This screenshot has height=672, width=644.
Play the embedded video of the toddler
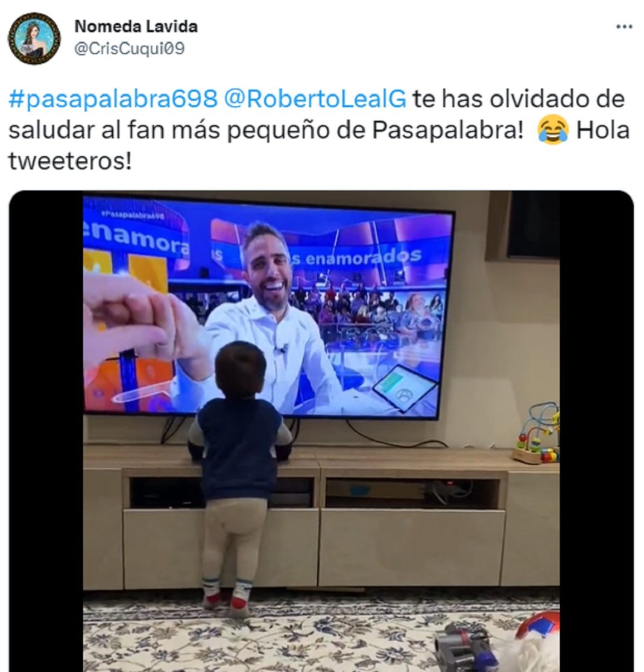click(x=321, y=431)
